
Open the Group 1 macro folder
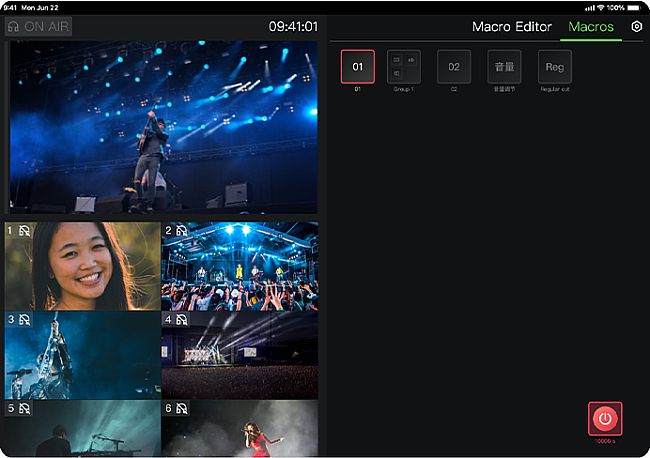404,67
